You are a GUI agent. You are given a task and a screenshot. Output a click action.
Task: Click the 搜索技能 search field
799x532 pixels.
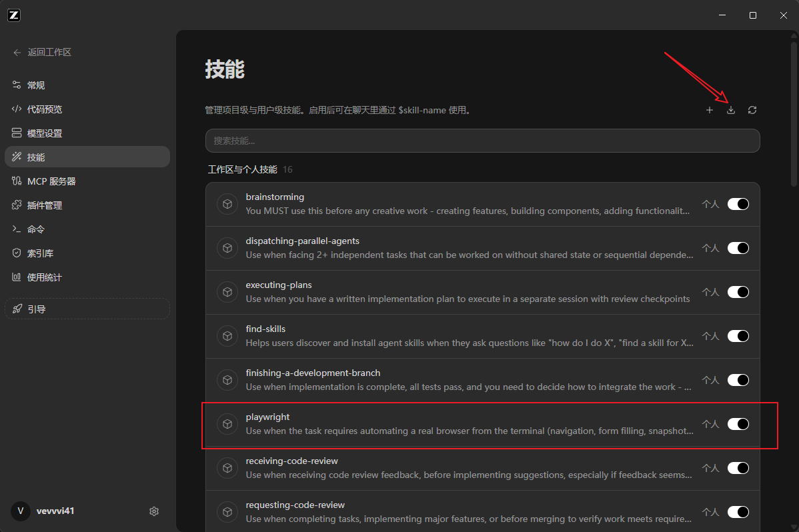point(483,141)
